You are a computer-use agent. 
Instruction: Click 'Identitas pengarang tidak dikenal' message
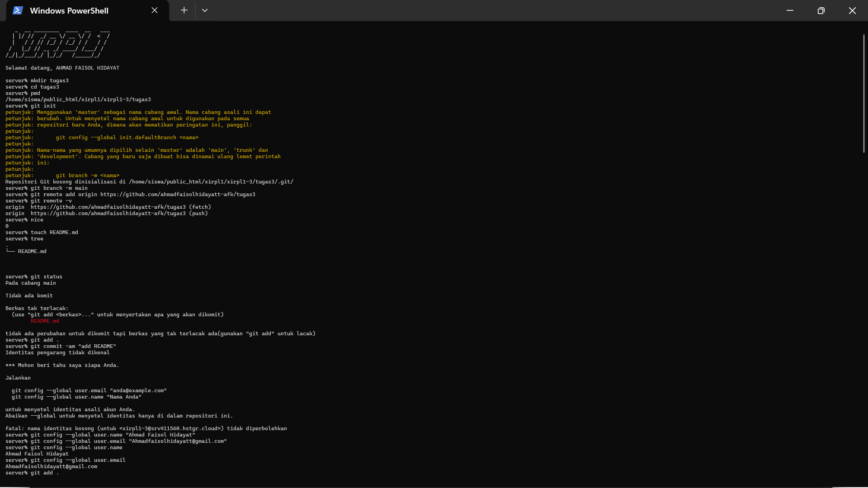(x=57, y=352)
